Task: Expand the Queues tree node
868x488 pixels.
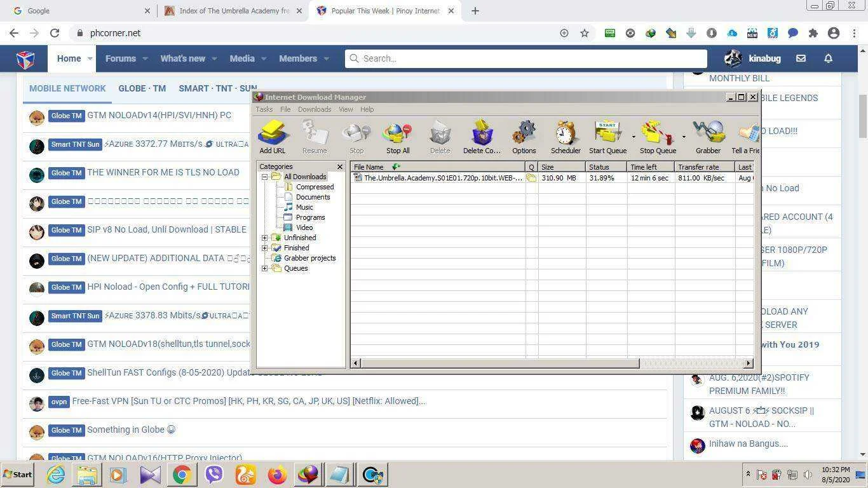Action: 265,268
